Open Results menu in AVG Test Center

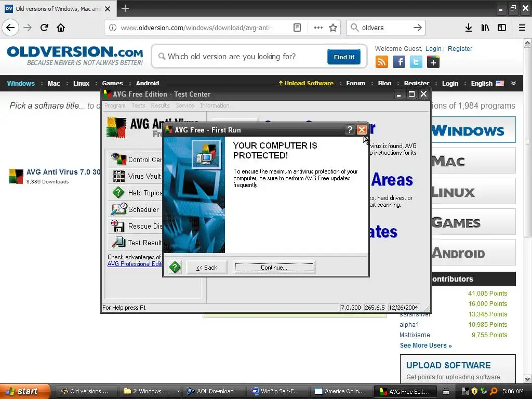click(160, 105)
